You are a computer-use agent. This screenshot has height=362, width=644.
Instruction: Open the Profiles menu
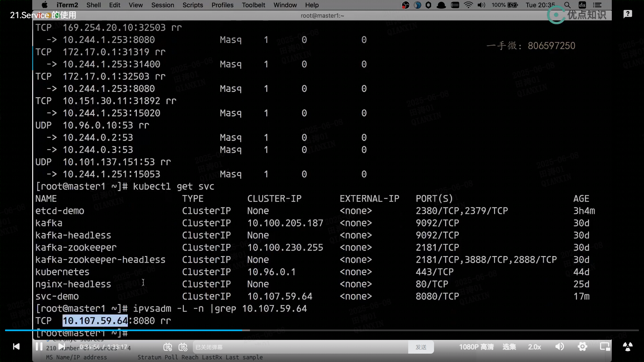pos(222,5)
